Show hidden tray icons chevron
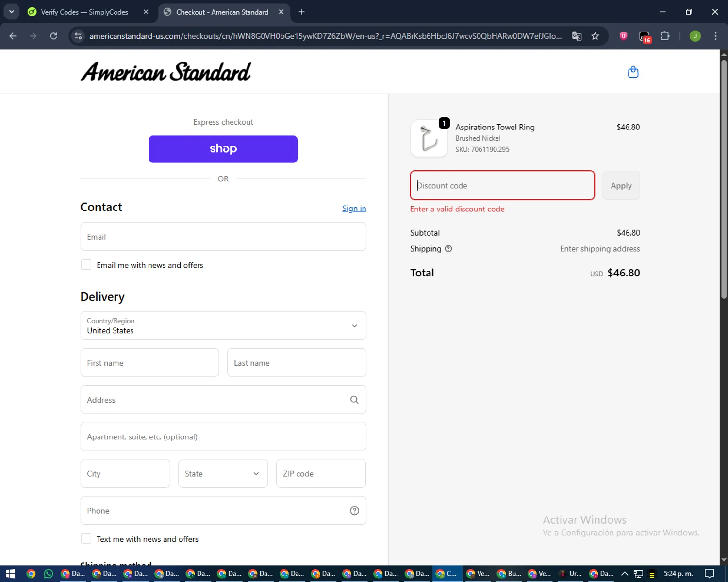 (625, 574)
